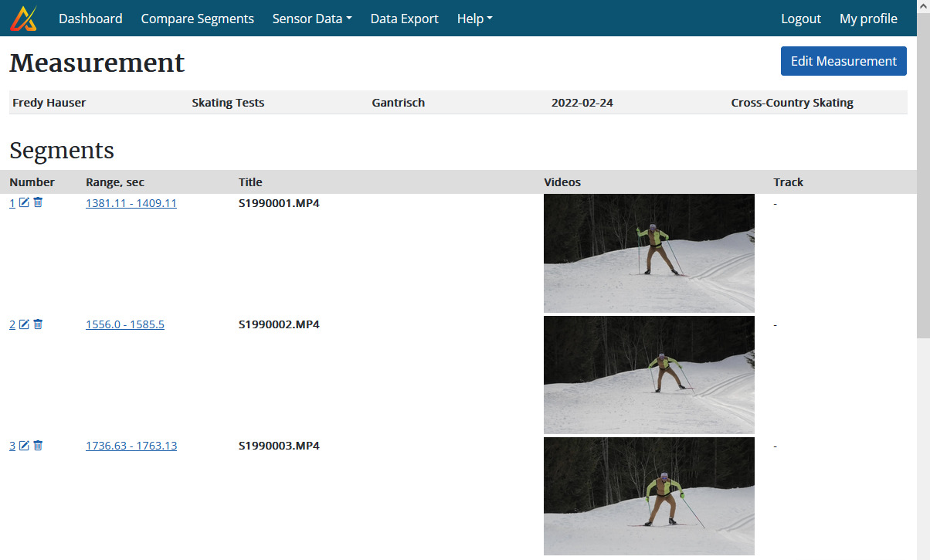Click the S1990001.MP4 video thumbnail
The image size is (930, 560).
[649, 253]
